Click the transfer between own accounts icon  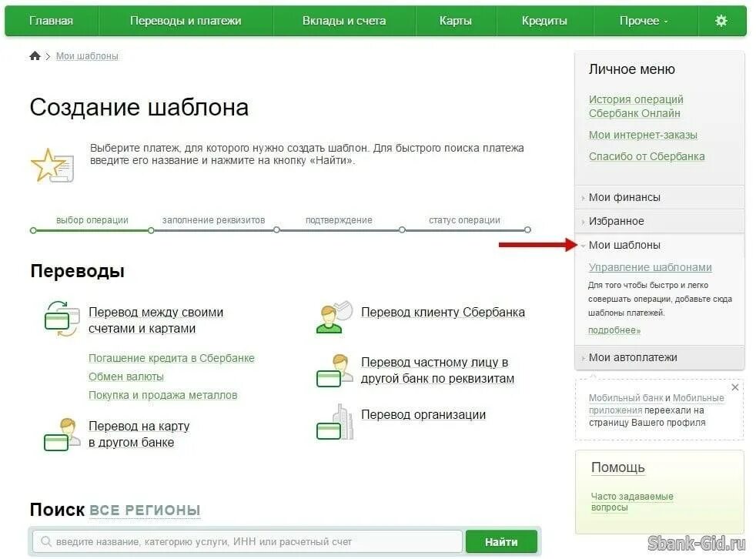pos(62,319)
